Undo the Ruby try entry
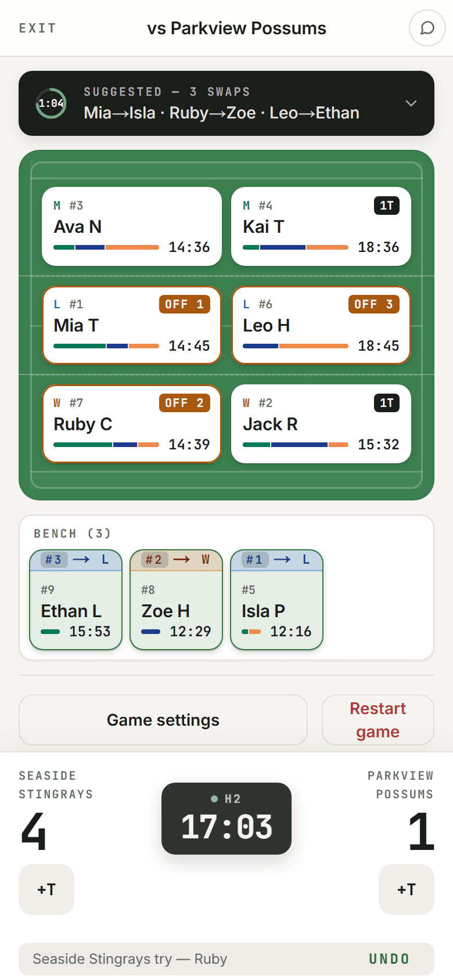 [x=389, y=959]
